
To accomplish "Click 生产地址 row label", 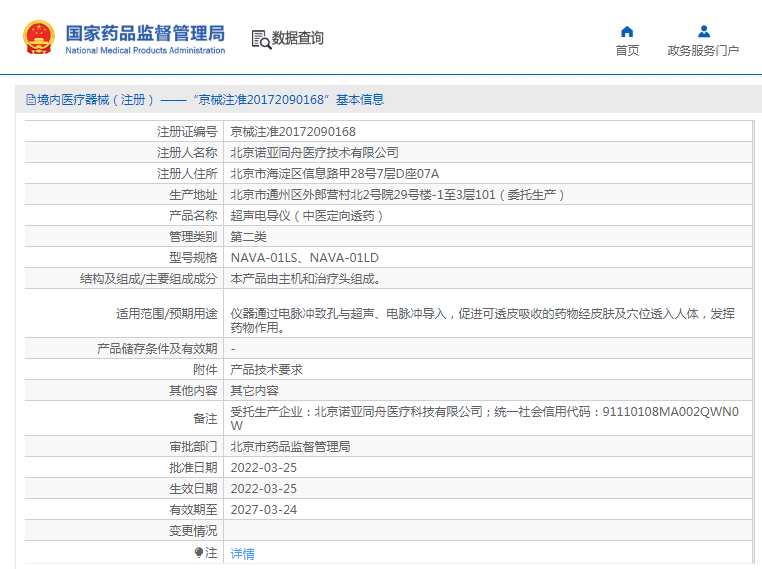I will pos(193,195).
